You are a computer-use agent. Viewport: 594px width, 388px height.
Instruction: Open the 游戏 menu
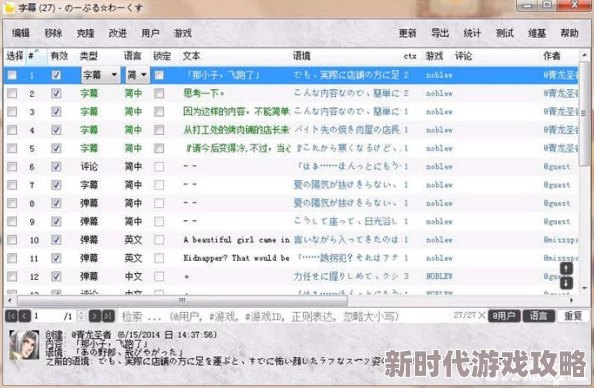183,33
